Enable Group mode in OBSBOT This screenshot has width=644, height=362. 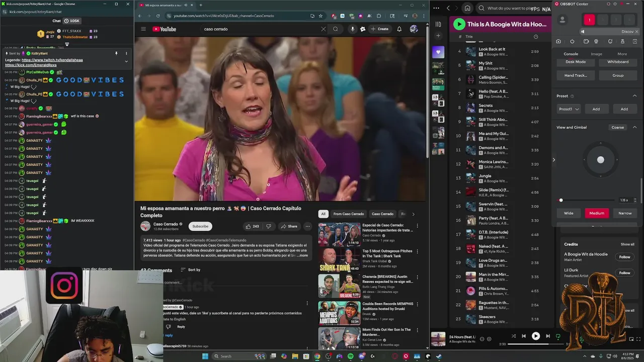(x=618, y=75)
